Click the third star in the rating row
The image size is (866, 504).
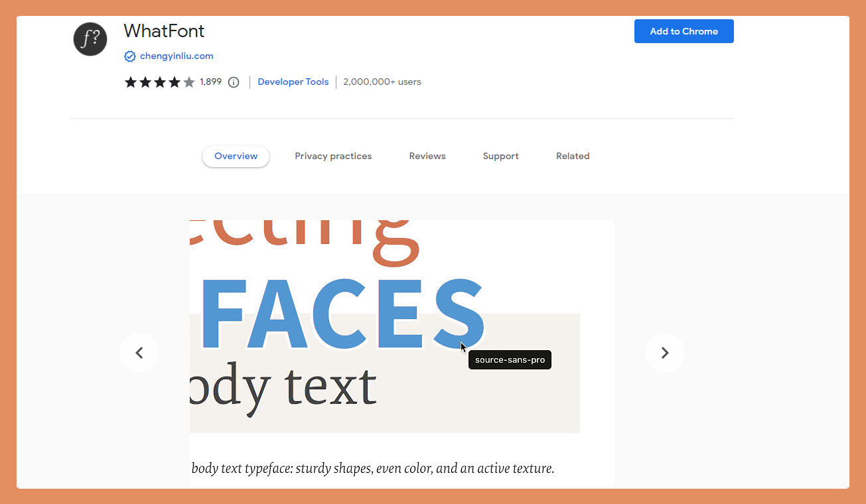[x=159, y=82]
